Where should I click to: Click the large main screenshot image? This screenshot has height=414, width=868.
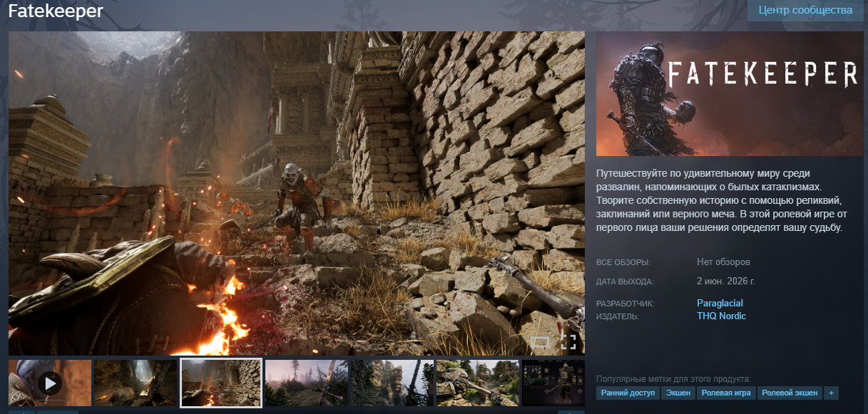(x=297, y=193)
